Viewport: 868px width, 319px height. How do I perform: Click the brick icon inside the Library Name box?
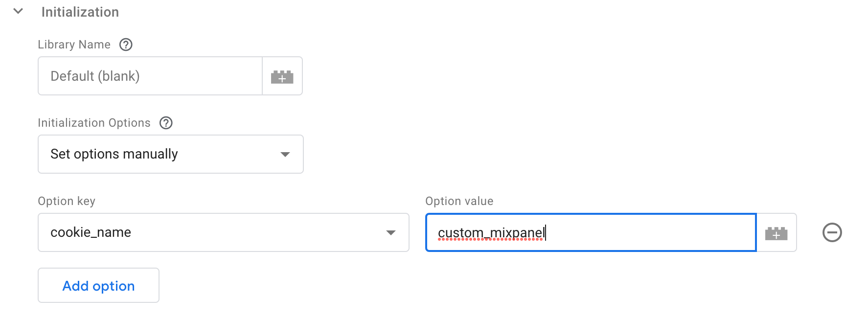pyautogui.click(x=282, y=76)
